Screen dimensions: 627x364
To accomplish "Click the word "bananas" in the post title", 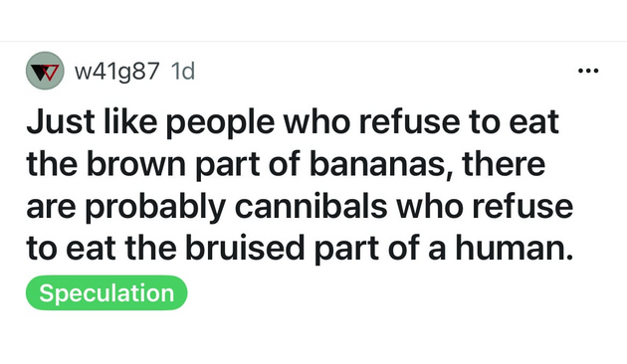I will pos(377,164).
